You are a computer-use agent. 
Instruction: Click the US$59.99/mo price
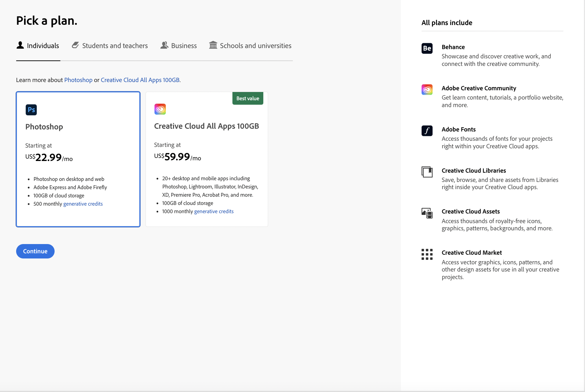tap(178, 157)
